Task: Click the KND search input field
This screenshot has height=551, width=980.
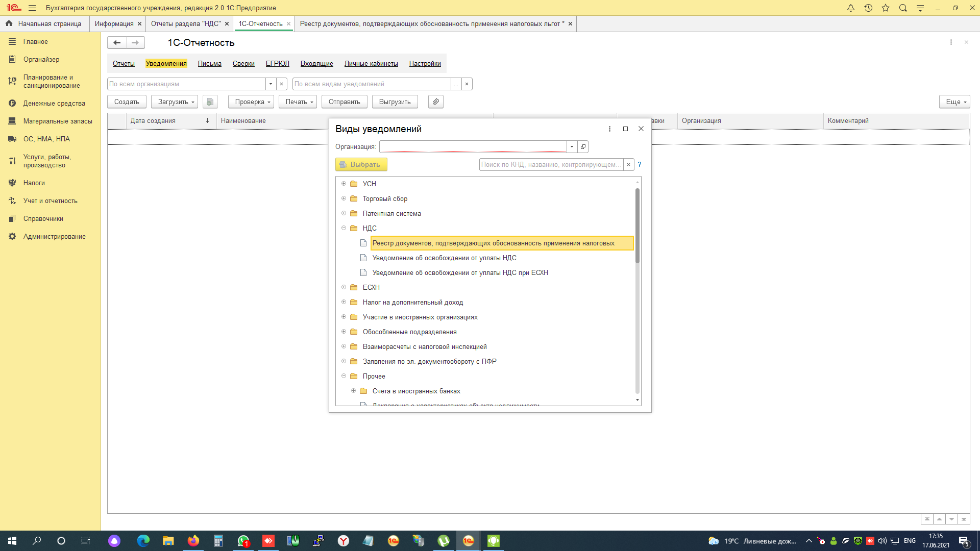Action: tap(550, 165)
